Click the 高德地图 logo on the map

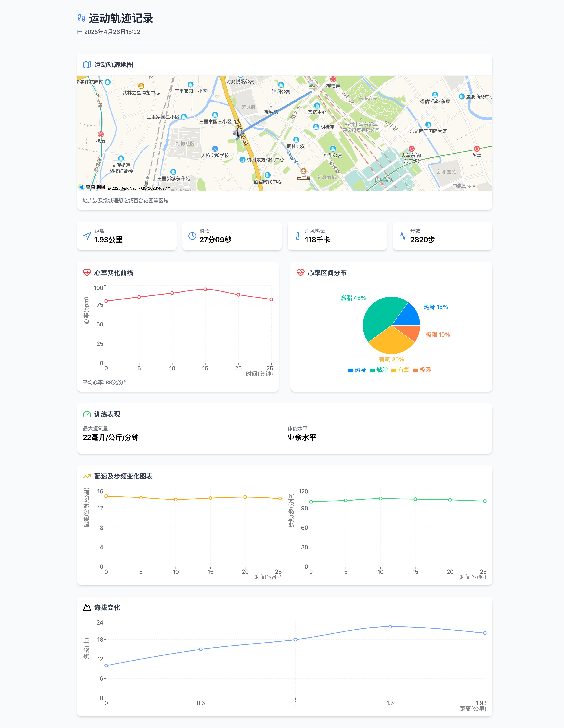pos(92,187)
